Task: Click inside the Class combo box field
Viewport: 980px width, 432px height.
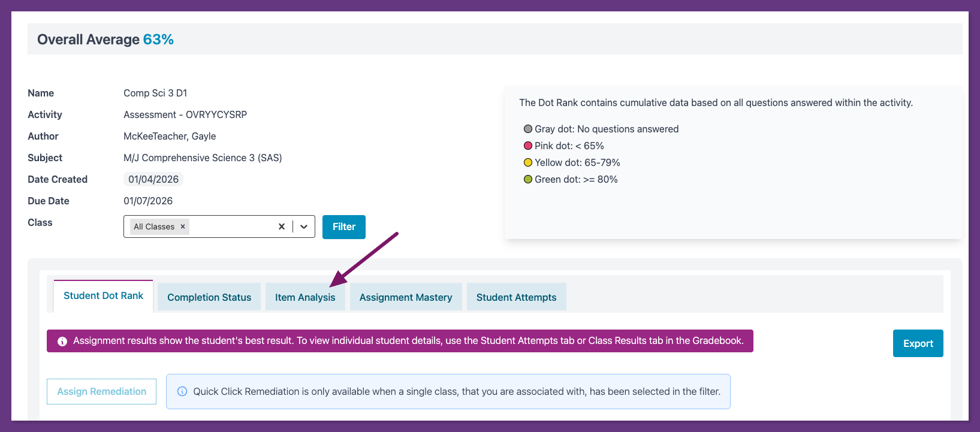Action: pos(231,226)
